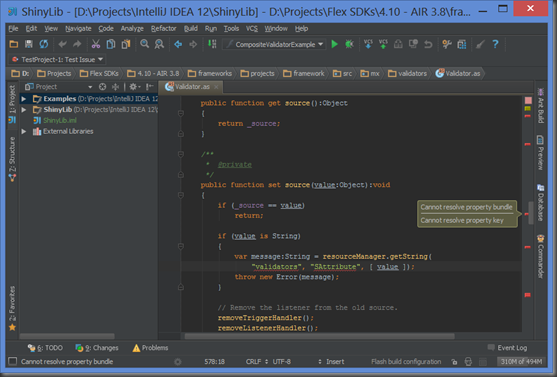Open the VCS menu

pos(252,28)
